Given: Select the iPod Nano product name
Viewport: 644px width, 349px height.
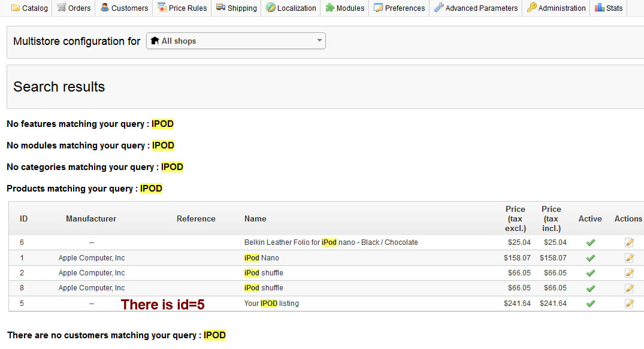Looking at the screenshot, I should click(262, 258).
